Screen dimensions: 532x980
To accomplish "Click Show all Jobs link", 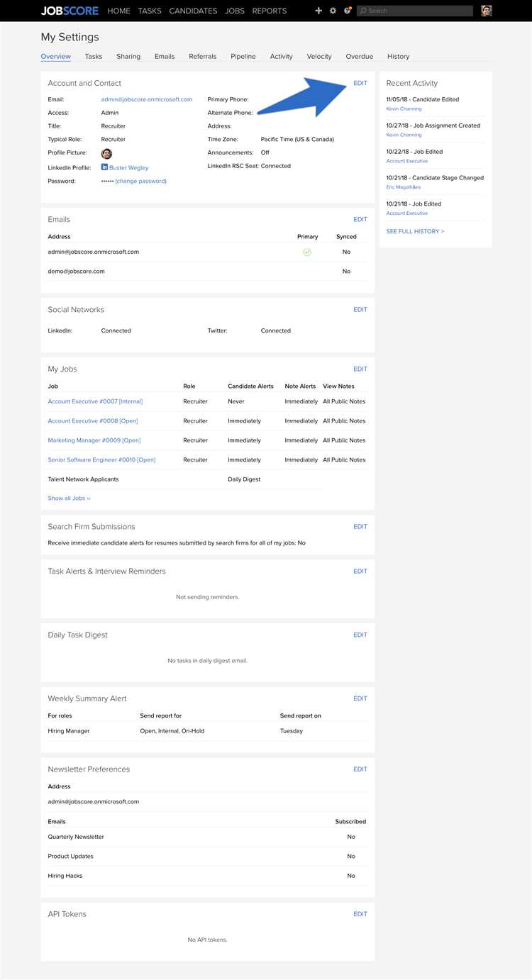I will (x=69, y=498).
